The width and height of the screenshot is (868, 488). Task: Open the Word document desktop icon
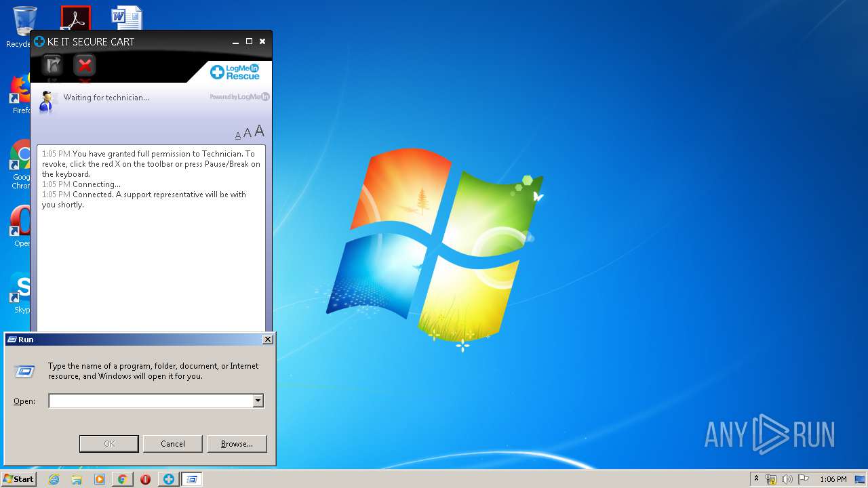tap(127, 18)
